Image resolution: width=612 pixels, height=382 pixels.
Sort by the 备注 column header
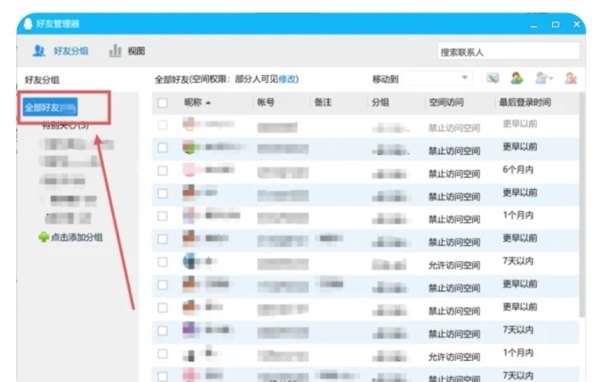(323, 102)
